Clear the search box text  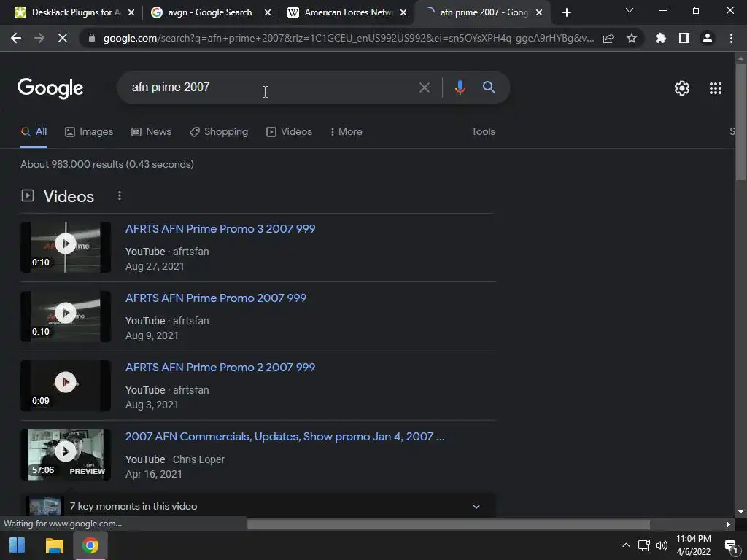coord(424,87)
